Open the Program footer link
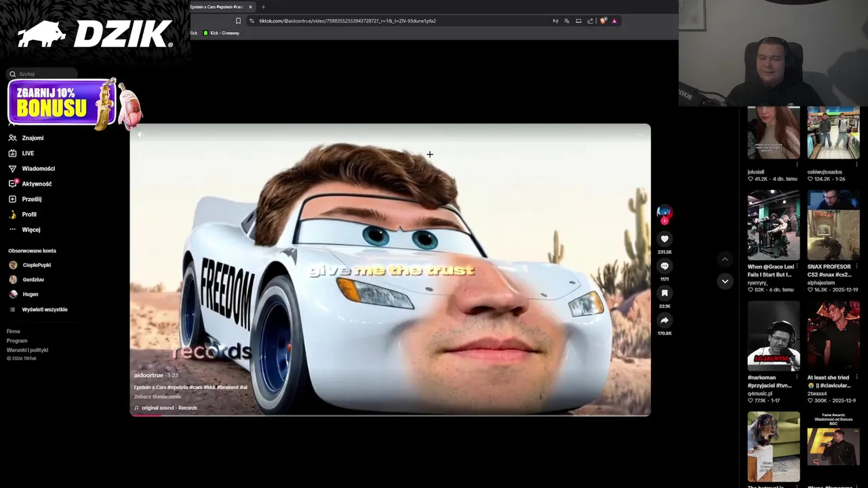868x488 pixels. (x=17, y=341)
